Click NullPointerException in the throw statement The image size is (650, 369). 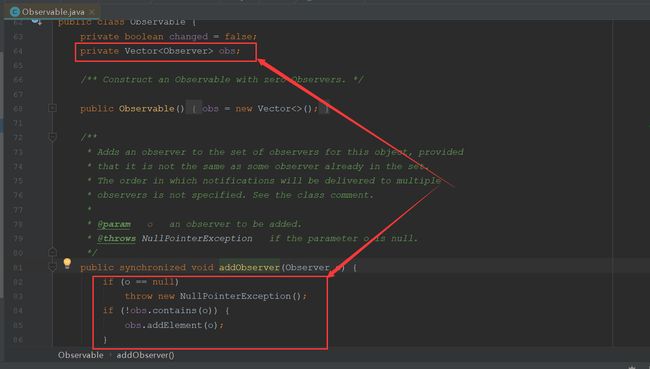(x=235, y=296)
